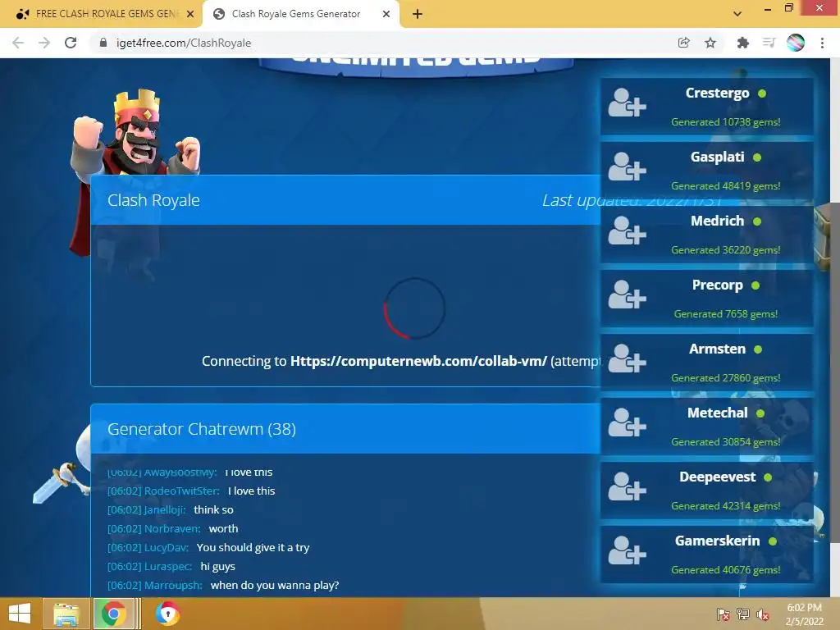Open the Chrome three-dot menu
The width and height of the screenshot is (840, 630).
click(x=822, y=43)
